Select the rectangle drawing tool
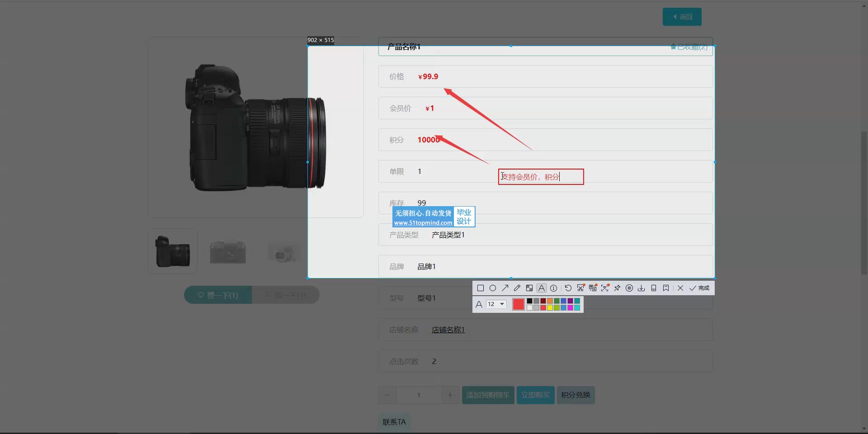This screenshot has height=434, width=868. [x=481, y=288]
